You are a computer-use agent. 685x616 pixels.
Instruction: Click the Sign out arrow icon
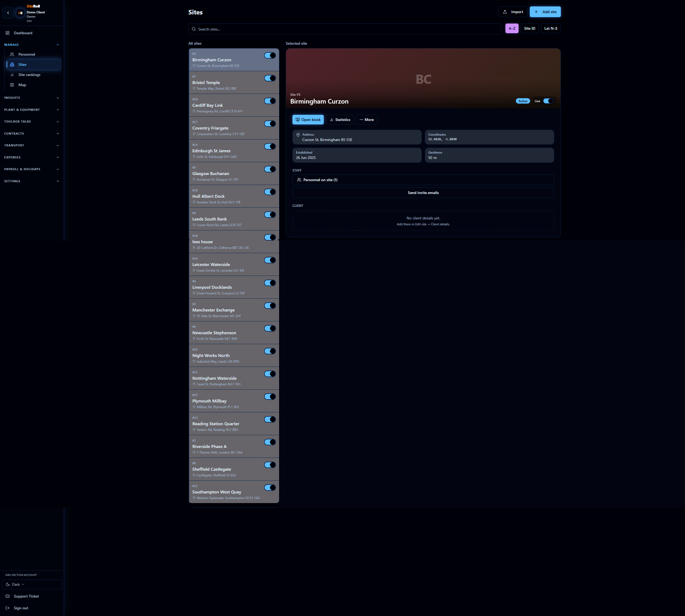pyautogui.click(x=7, y=608)
